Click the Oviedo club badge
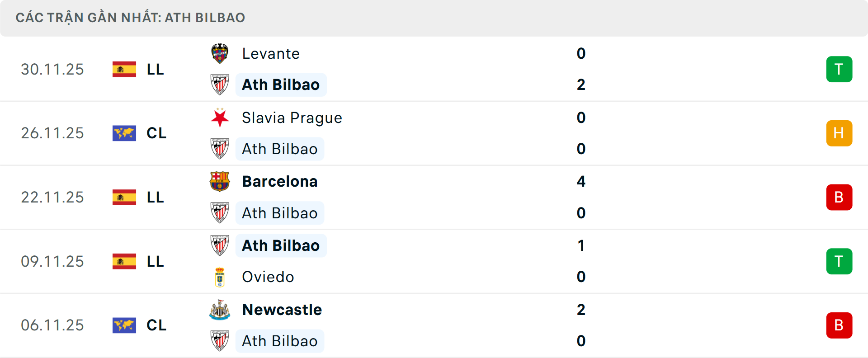868x358 pixels. [x=220, y=277]
